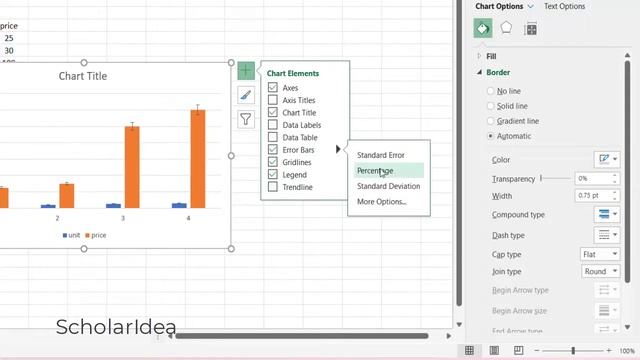
Task: Open the Chart Styles paintbrush button
Action: [x=246, y=95]
